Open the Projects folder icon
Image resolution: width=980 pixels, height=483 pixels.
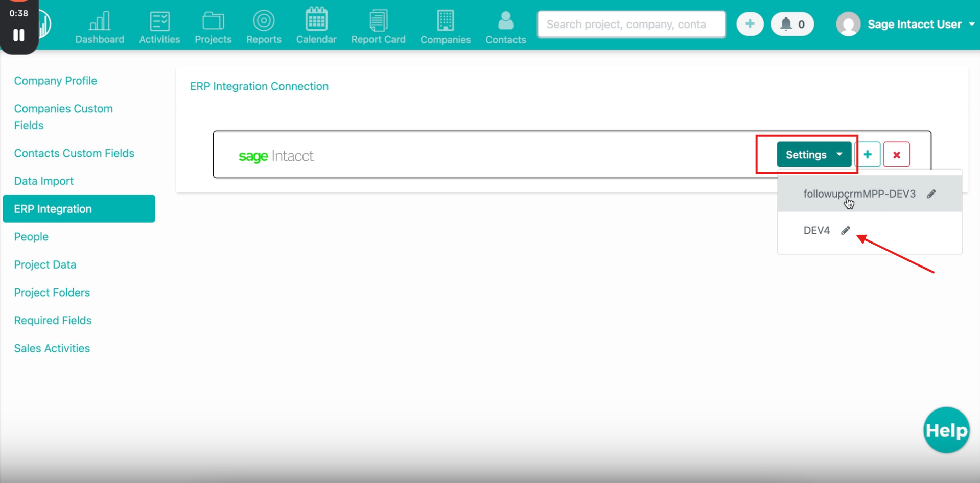[x=213, y=21]
